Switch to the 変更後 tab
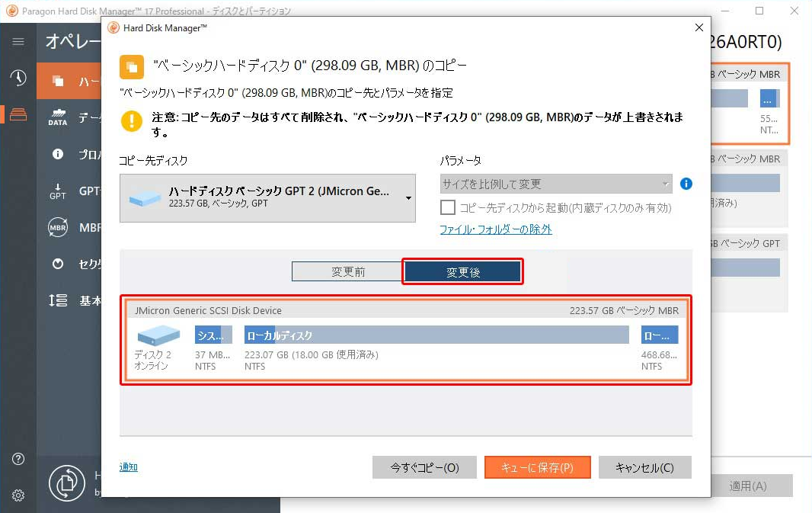The image size is (812, 513). (462, 271)
